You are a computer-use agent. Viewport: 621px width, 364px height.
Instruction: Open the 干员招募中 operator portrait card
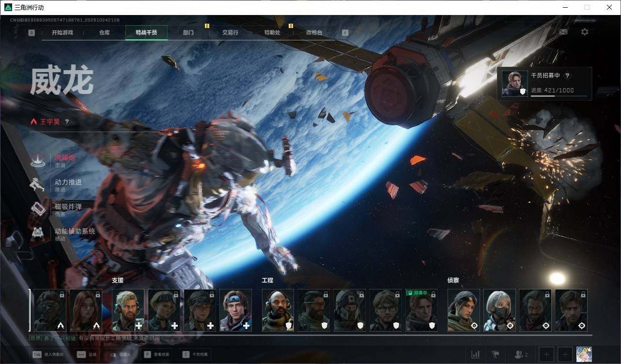pos(514,83)
